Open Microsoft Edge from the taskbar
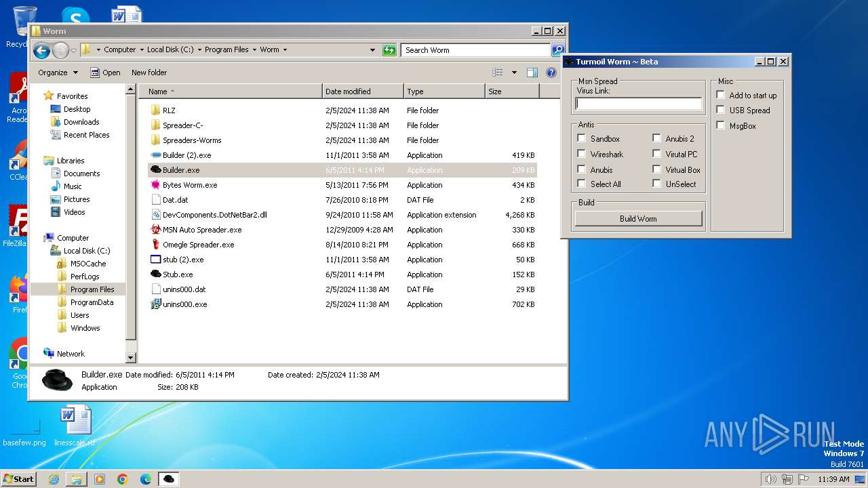 146,479
